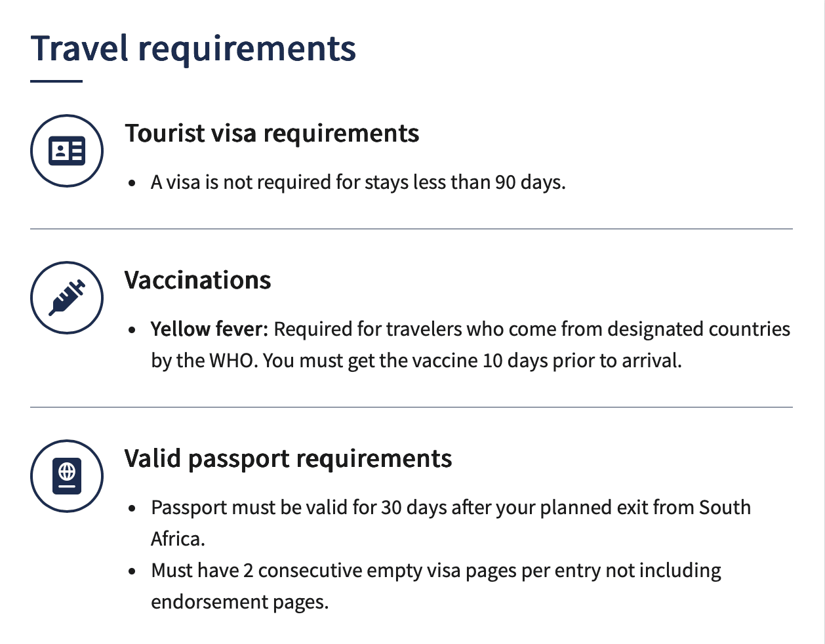
Task: Click the passport icon beside Valid passport requirements
Action: click(67, 476)
